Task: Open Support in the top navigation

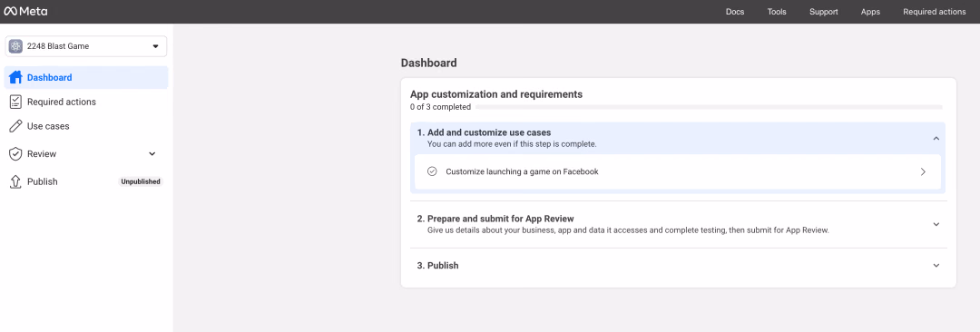Action: point(824,11)
